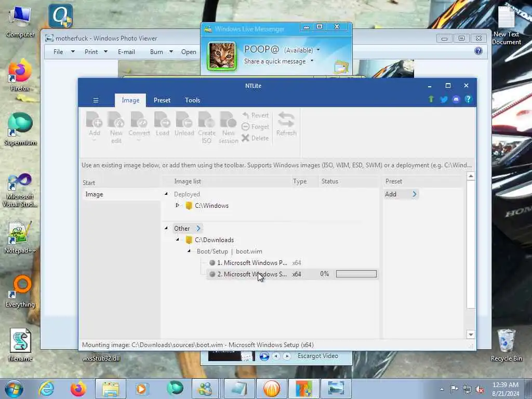Click the NTLite help question mark icon

point(468,99)
